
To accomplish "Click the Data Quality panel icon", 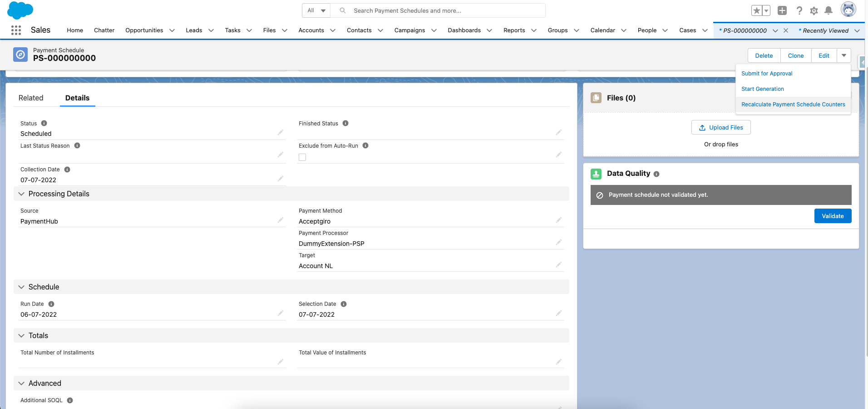I will tap(596, 174).
